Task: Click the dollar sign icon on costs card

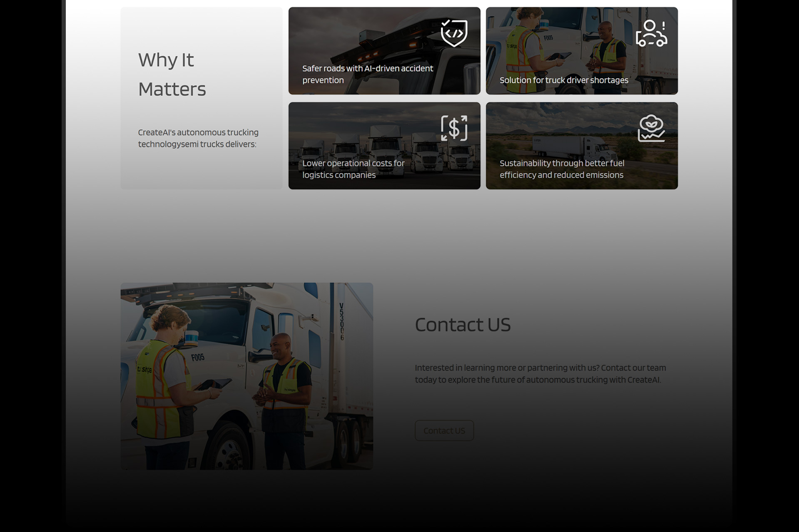Action: pyautogui.click(x=454, y=128)
